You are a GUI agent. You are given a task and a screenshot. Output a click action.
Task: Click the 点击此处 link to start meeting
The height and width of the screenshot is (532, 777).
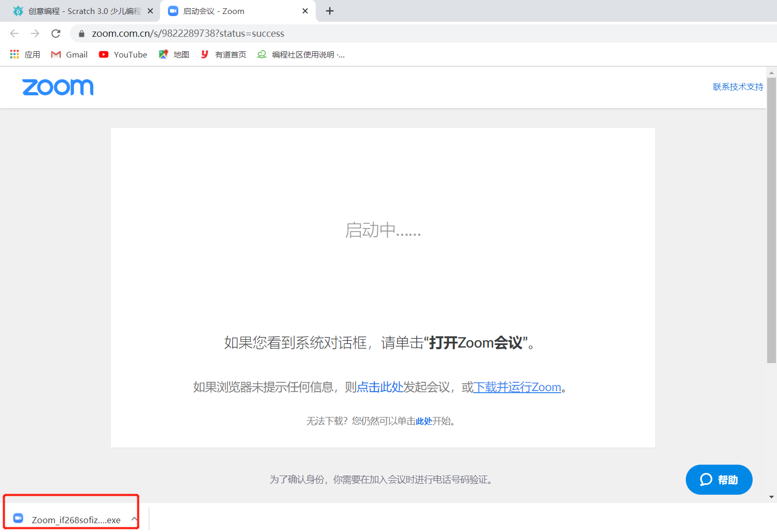point(380,387)
